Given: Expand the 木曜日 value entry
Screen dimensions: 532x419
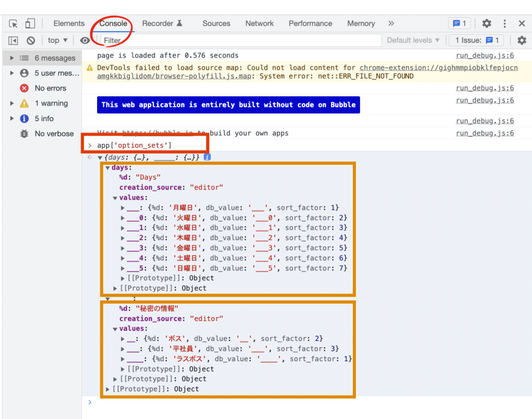Looking at the screenshot, I should tap(123, 238).
